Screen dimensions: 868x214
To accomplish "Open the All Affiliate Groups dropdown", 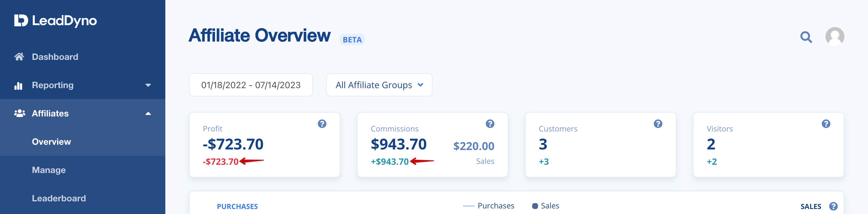I will pos(379,85).
